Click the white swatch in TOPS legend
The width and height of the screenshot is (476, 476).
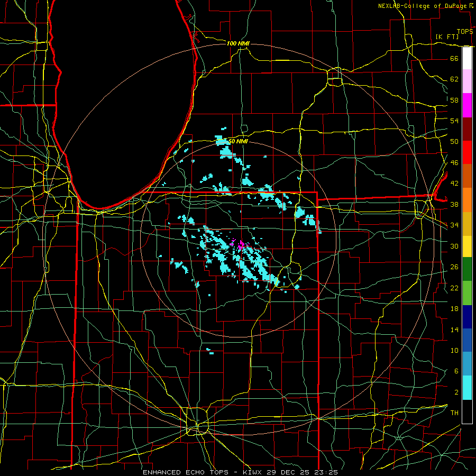pos(467,58)
